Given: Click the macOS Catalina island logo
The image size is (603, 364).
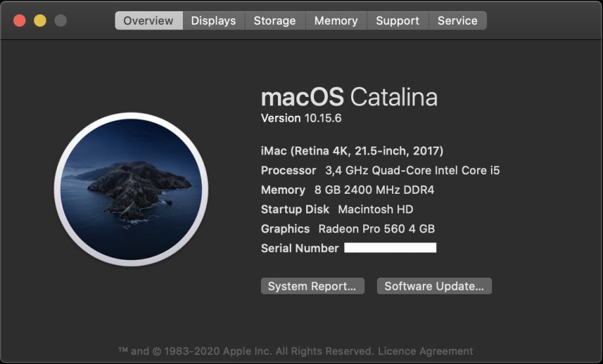Looking at the screenshot, I should coord(131,189).
